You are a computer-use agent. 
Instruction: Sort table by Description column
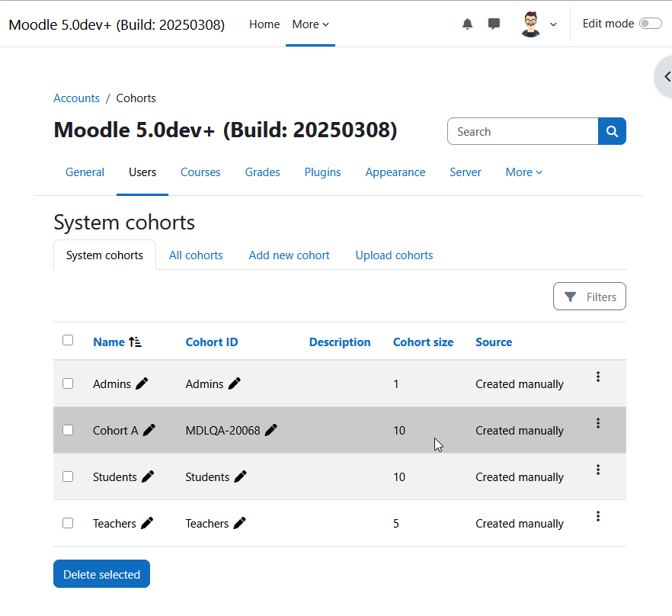[x=340, y=342]
